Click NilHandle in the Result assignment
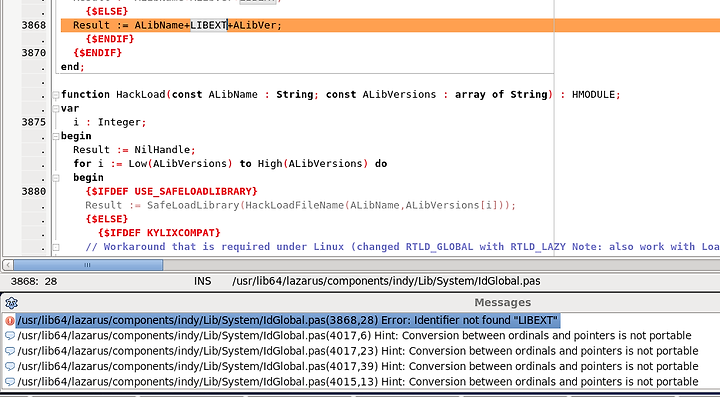720x397 pixels. click(x=162, y=150)
